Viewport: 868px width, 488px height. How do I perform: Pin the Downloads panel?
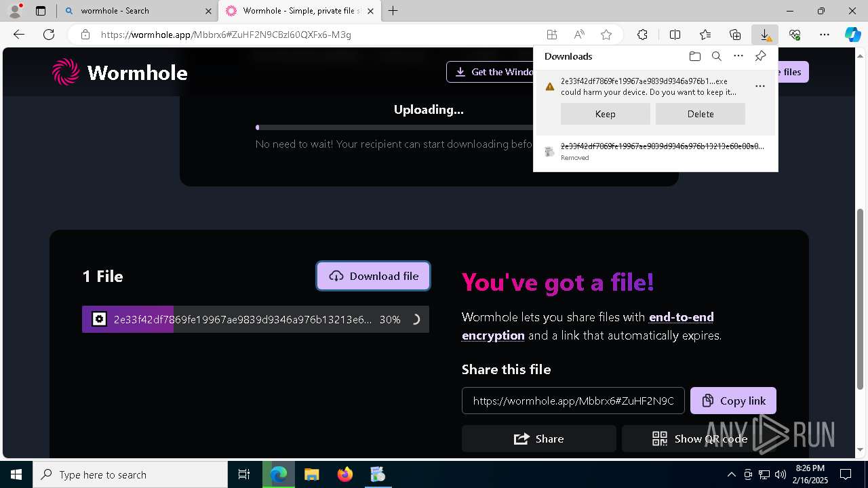(x=760, y=56)
